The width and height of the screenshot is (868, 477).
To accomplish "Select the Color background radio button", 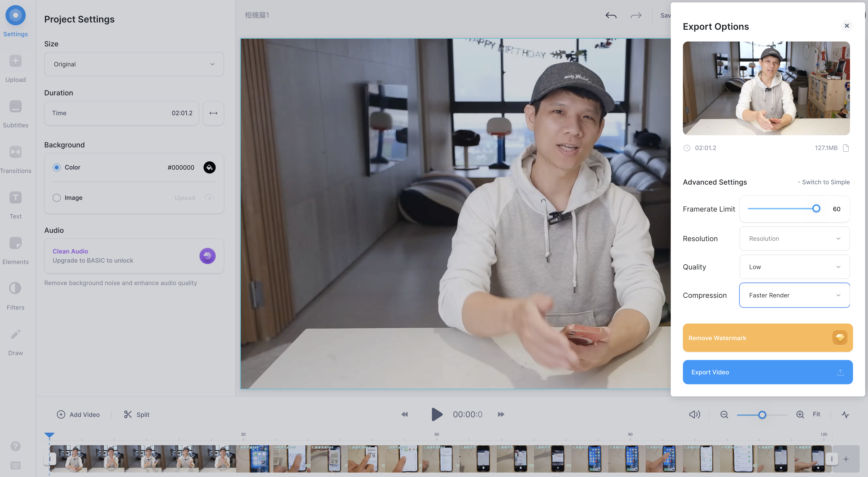I will [x=57, y=167].
